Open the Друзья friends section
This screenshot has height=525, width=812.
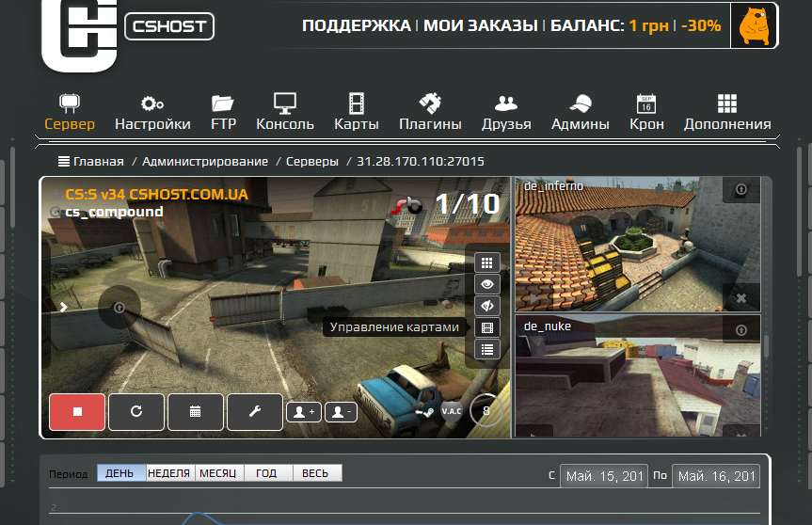point(506,112)
